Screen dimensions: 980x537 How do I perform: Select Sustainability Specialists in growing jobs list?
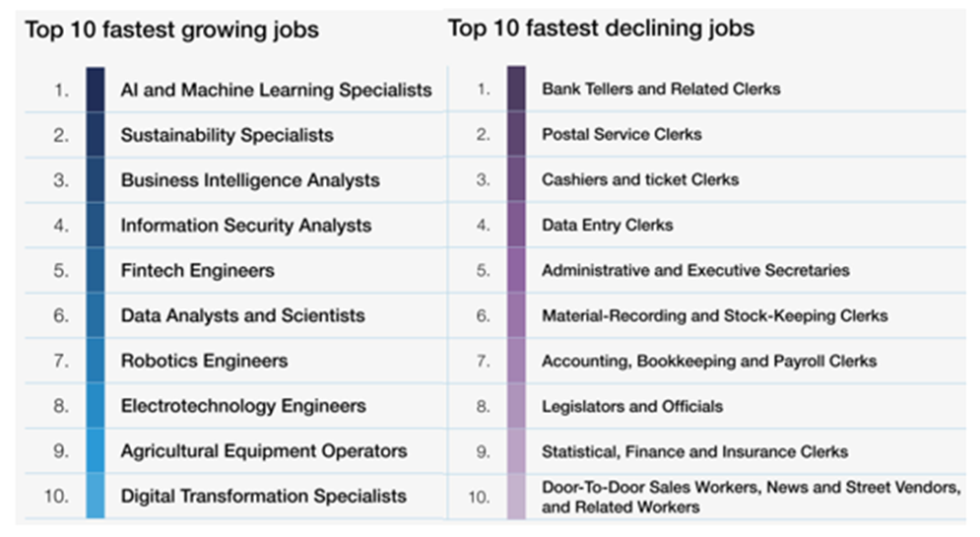click(x=227, y=135)
